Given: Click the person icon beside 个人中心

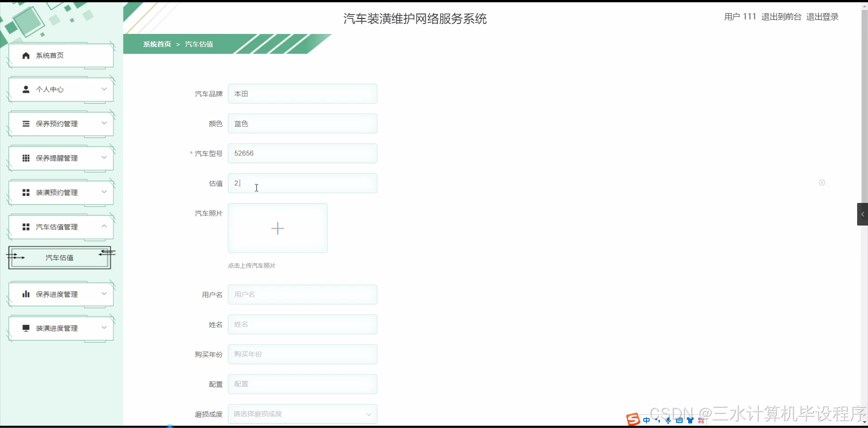Looking at the screenshot, I should point(25,89).
